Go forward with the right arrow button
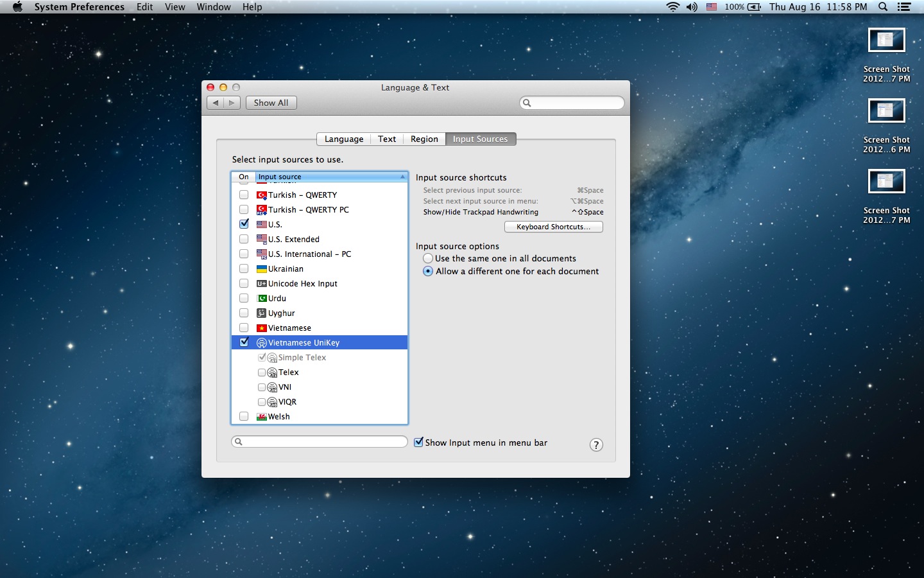Viewport: 924px width, 578px height. point(232,103)
